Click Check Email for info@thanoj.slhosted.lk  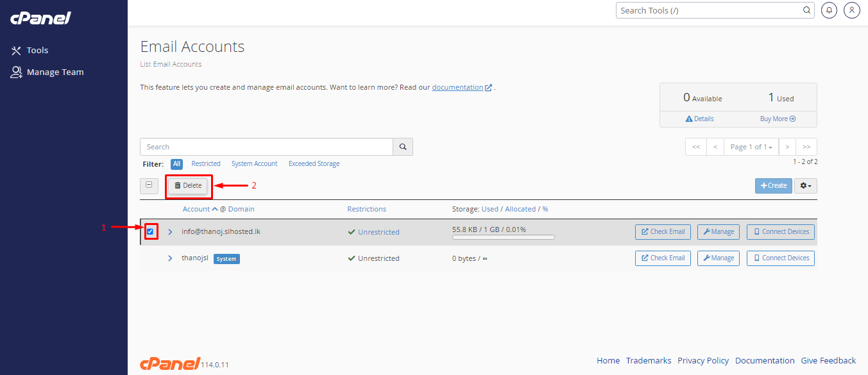coord(663,231)
